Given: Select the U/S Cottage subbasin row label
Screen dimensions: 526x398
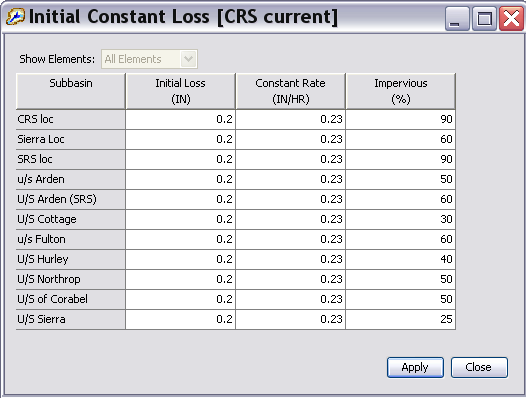Looking at the screenshot, I should click(71, 219).
